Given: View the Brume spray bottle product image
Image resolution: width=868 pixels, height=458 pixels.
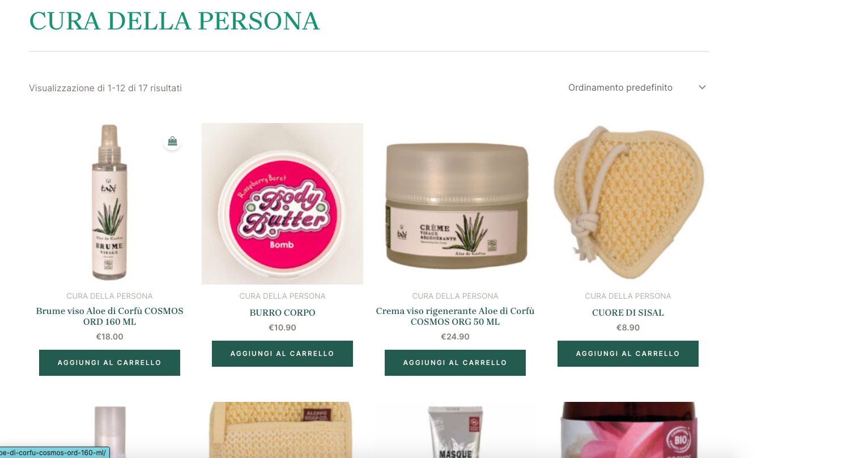Looking at the screenshot, I should [x=109, y=203].
